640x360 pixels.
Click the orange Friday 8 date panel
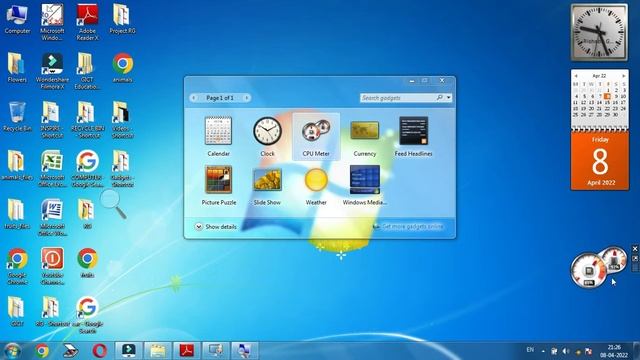[600, 161]
